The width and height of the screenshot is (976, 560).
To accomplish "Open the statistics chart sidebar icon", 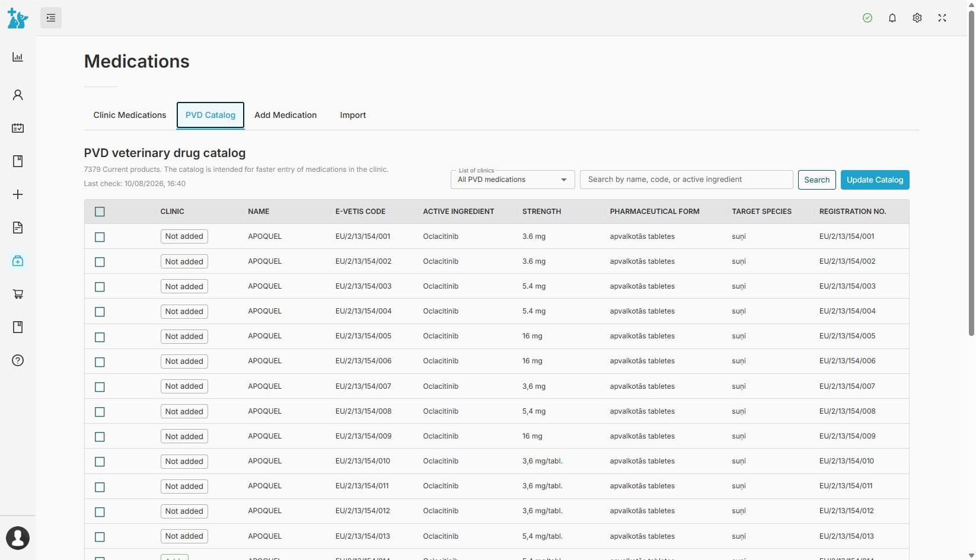I will [x=18, y=57].
